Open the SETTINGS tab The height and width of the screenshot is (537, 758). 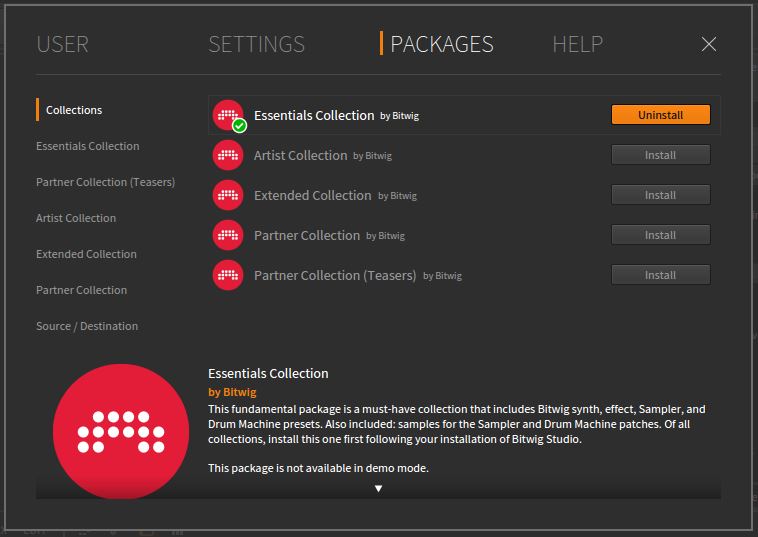point(257,44)
